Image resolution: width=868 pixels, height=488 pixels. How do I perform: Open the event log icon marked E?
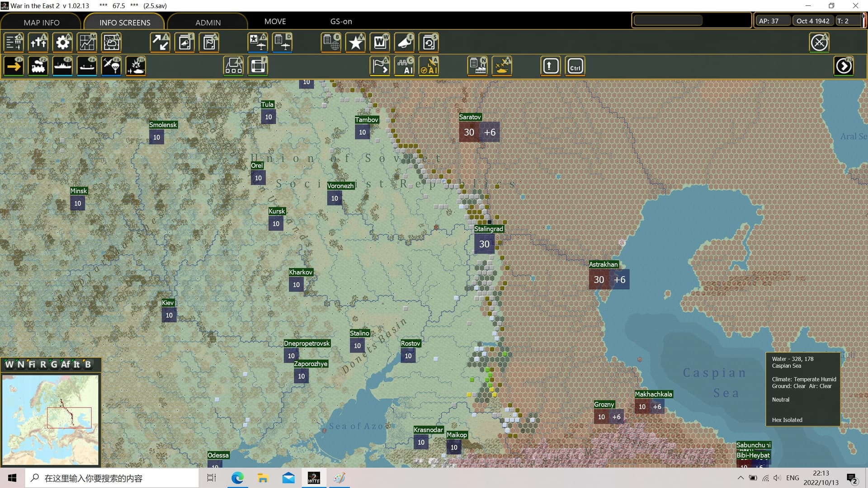(x=185, y=42)
